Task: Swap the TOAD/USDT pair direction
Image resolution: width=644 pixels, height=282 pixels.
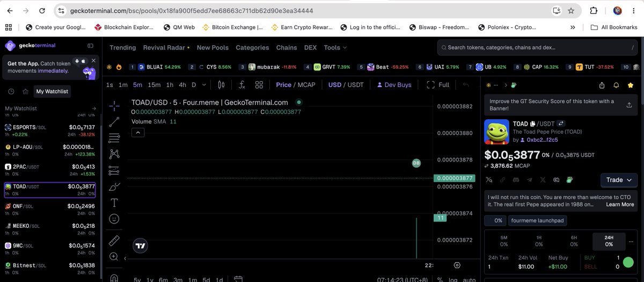Action: (561, 124)
